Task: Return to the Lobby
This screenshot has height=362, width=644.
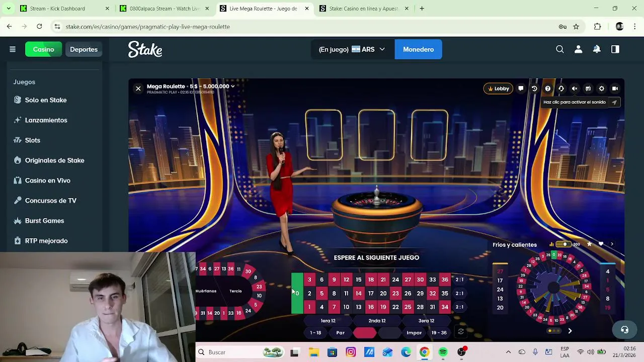Action: click(499, 88)
